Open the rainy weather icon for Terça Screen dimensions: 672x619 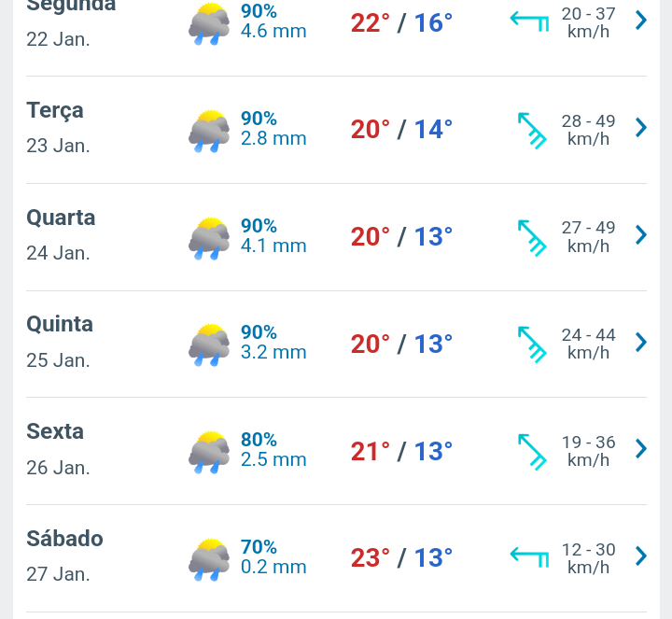coord(209,131)
